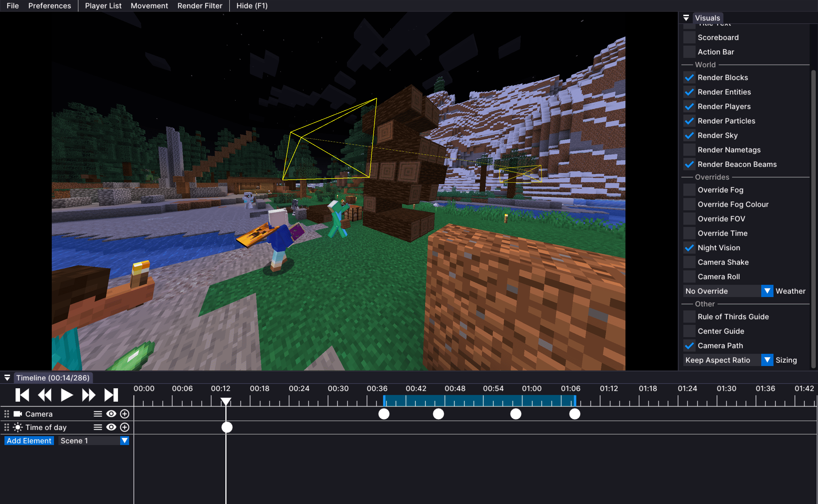Open the Preferences menu

[x=50, y=6]
